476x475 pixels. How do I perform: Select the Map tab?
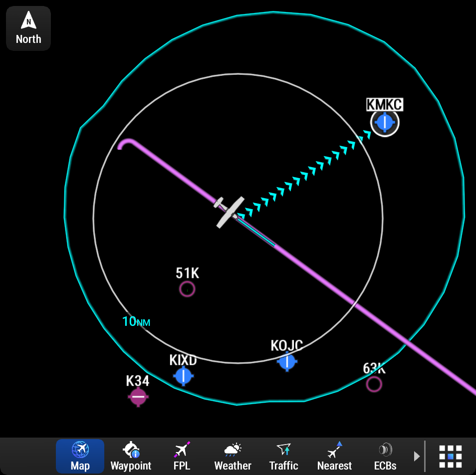pos(80,456)
